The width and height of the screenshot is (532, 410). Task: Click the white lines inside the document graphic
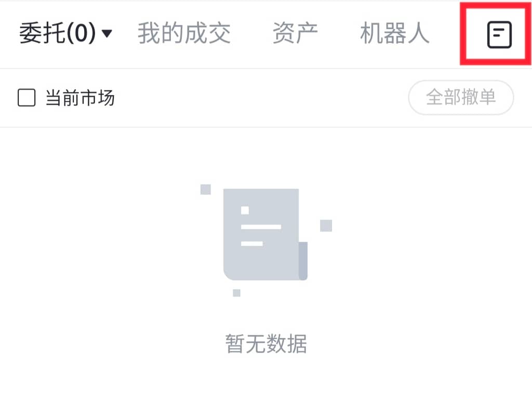[x=261, y=227]
